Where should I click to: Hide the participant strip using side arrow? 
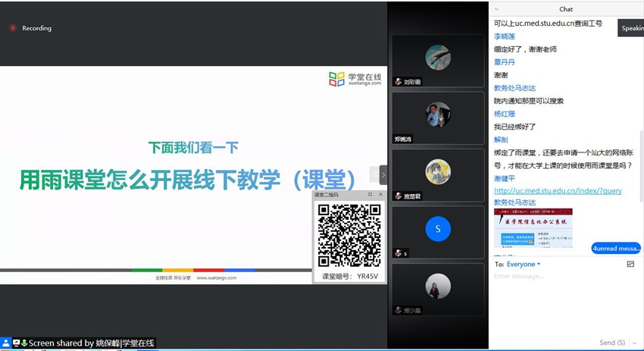tap(383, 175)
